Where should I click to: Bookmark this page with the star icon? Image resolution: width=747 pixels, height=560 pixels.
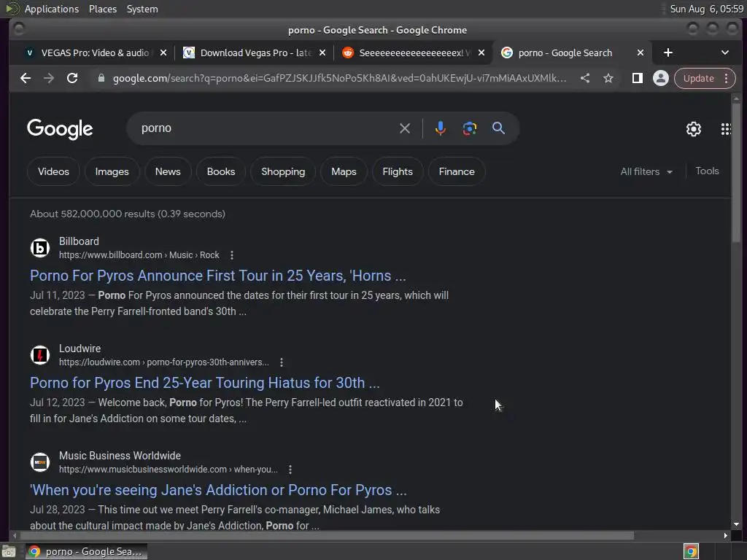pyautogui.click(x=608, y=78)
